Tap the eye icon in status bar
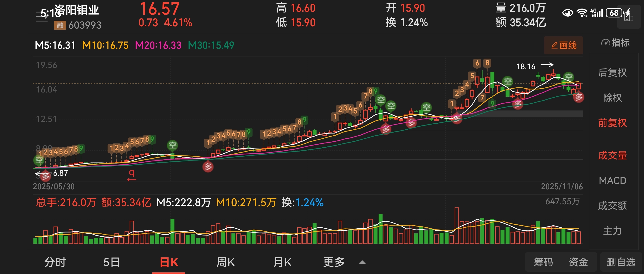Screen dimensions: 644x274 click(568, 13)
